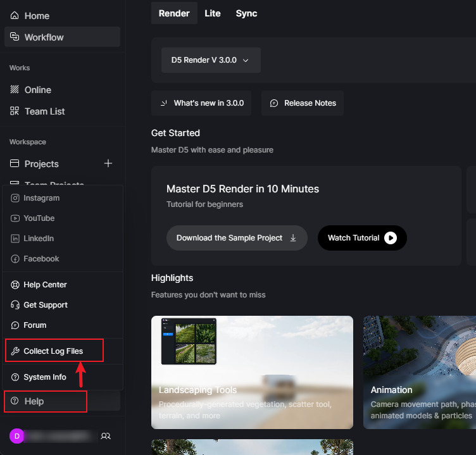
Task: Click the What's new in 3.0.0 button
Action: pos(201,103)
